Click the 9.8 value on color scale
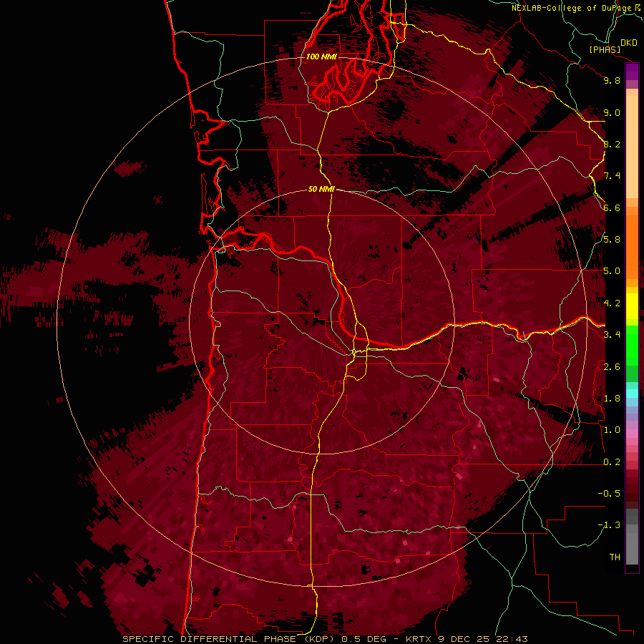This screenshot has height=644, width=644. (612, 80)
